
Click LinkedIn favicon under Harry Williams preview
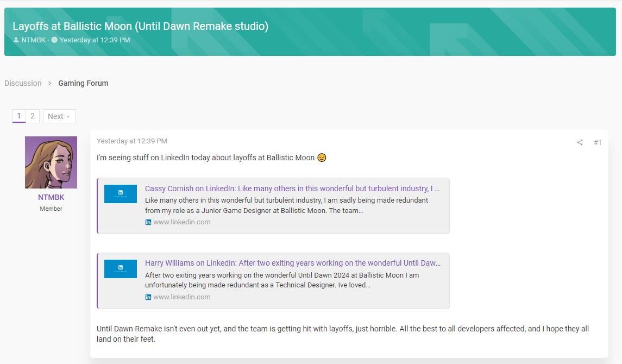point(148,297)
